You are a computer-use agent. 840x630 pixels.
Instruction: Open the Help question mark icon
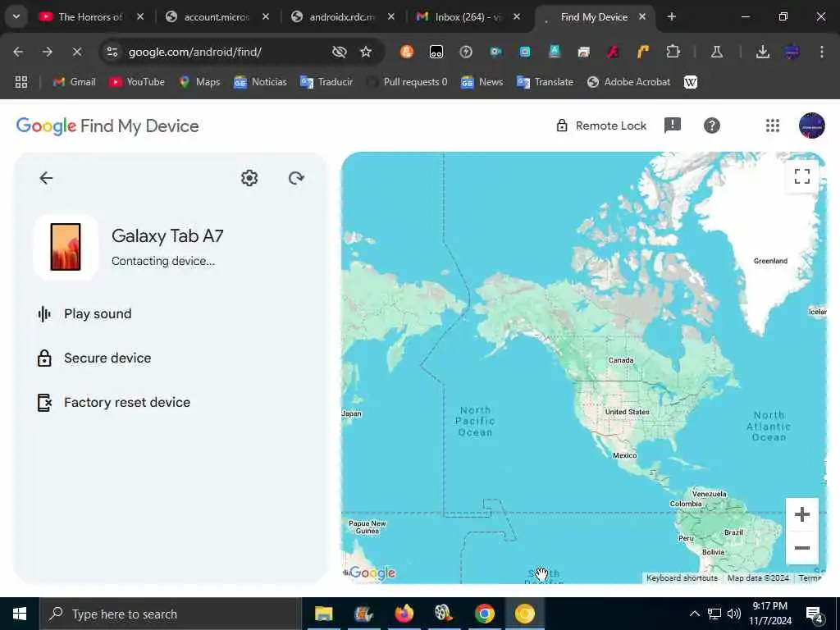pyautogui.click(x=711, y=126)
